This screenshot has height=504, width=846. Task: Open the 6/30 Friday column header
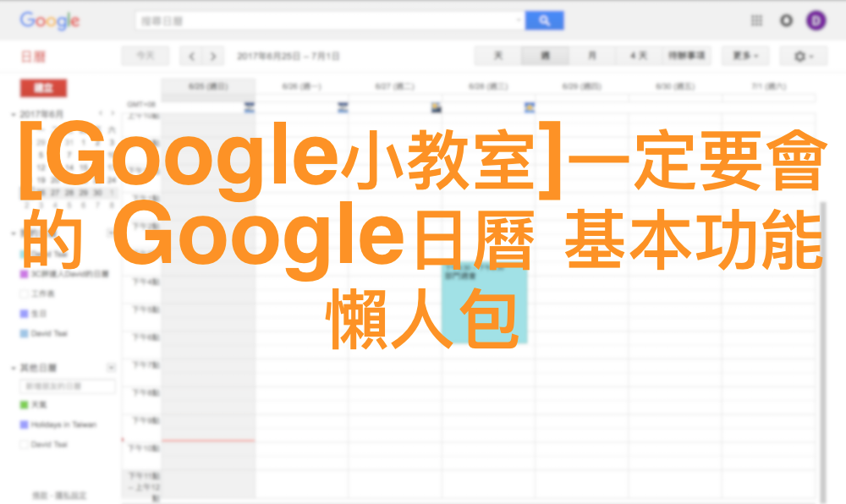(x=675, y=86)
